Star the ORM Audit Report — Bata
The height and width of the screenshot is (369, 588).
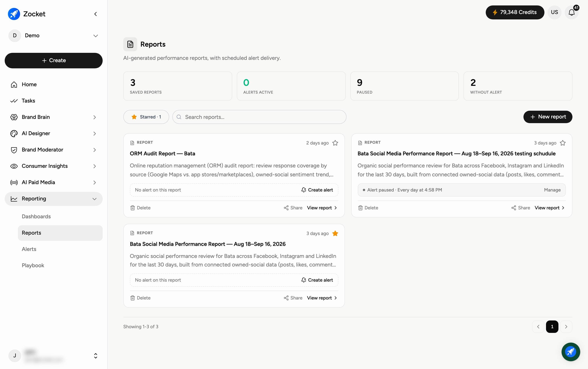[335, 143]
